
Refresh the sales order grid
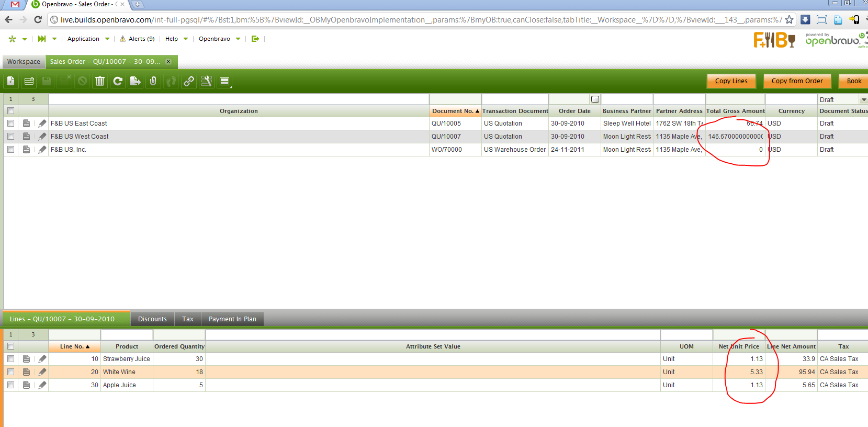pyautogui.click(x=118, y=81)
